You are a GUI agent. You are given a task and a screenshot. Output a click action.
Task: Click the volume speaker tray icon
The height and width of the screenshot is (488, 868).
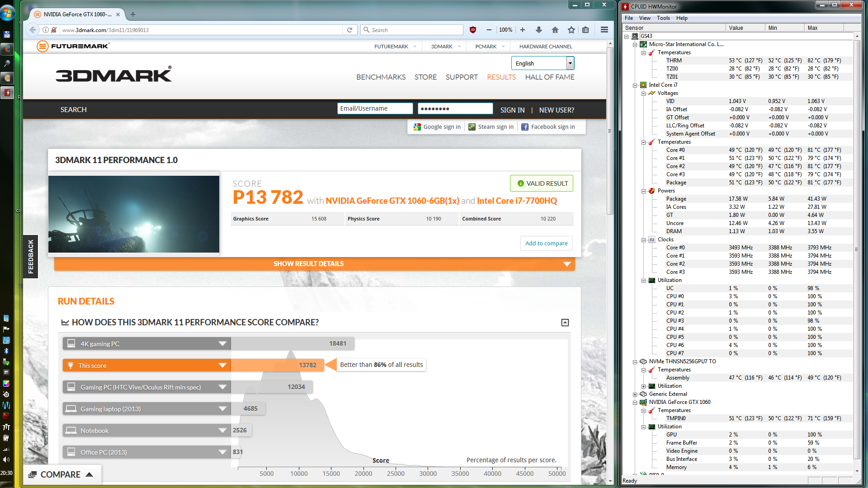[x=6, y=460]
